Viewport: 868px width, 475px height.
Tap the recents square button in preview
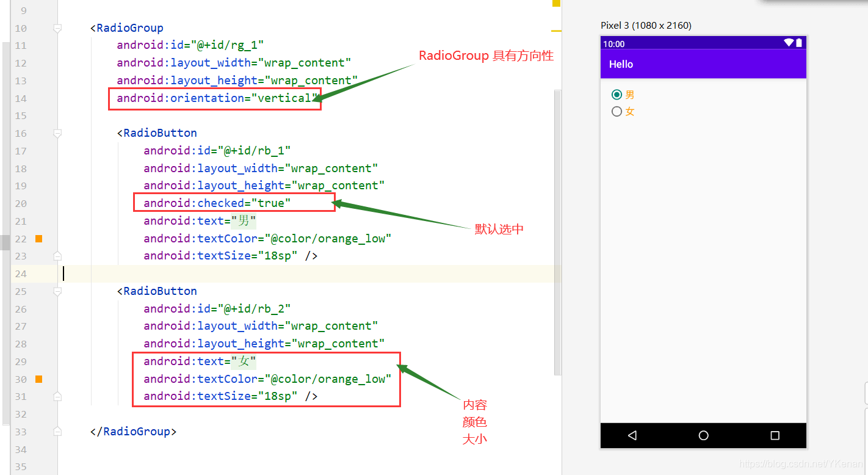point(775,435)
